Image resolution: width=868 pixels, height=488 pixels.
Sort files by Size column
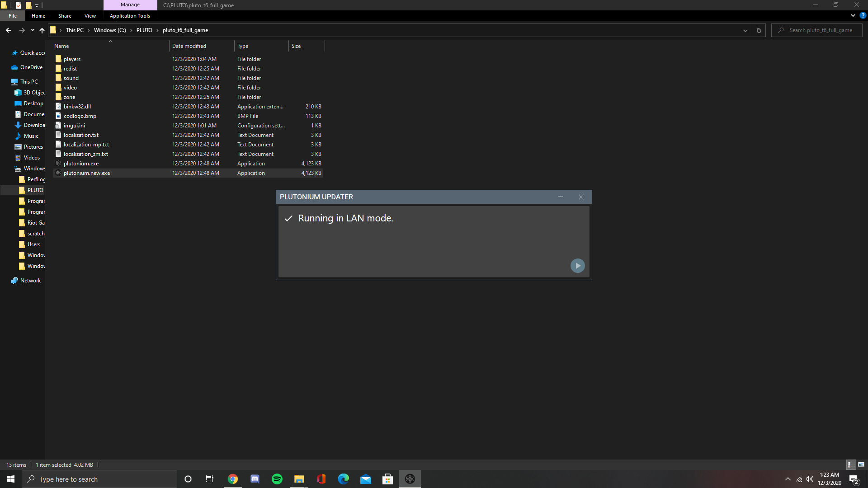(307, 46)
